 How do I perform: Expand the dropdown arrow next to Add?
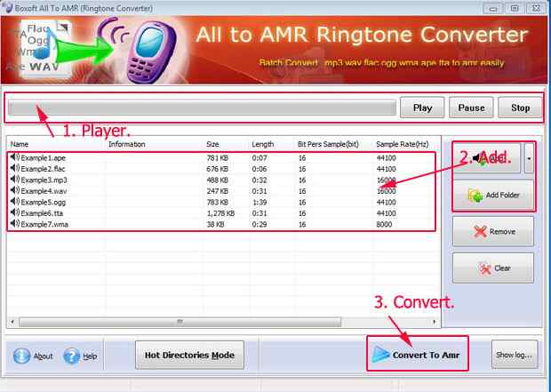pos(529,158)
